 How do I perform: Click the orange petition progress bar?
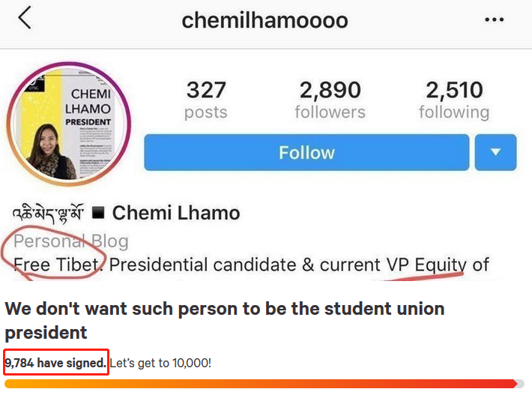(262, 384)
